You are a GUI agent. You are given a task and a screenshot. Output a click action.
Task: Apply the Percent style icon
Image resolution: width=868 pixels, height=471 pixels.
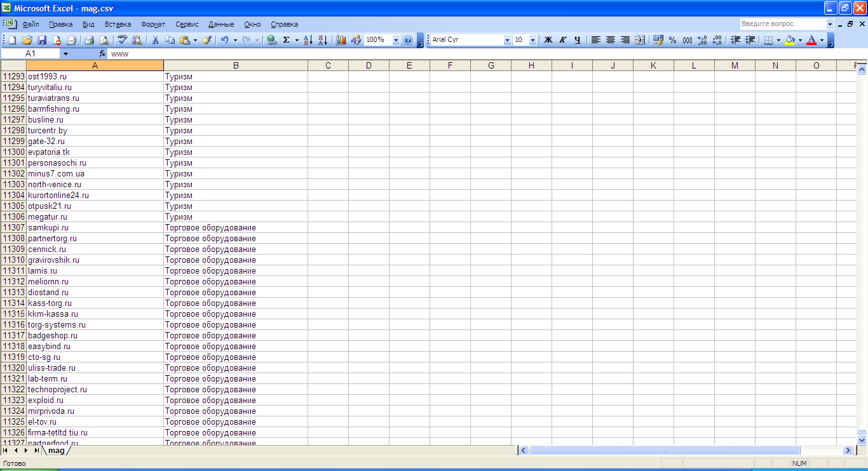[673, 40]
